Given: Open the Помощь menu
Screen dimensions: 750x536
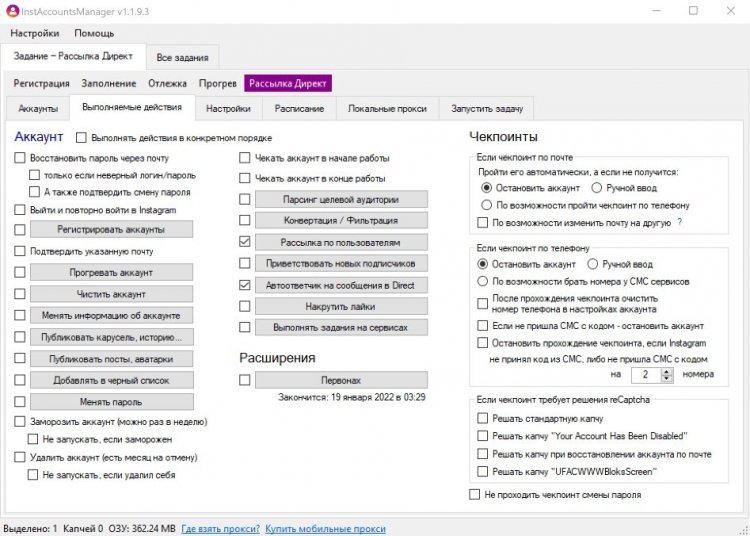Looking at the screenshot, I should pyautogui.click(x=94, y=33).
